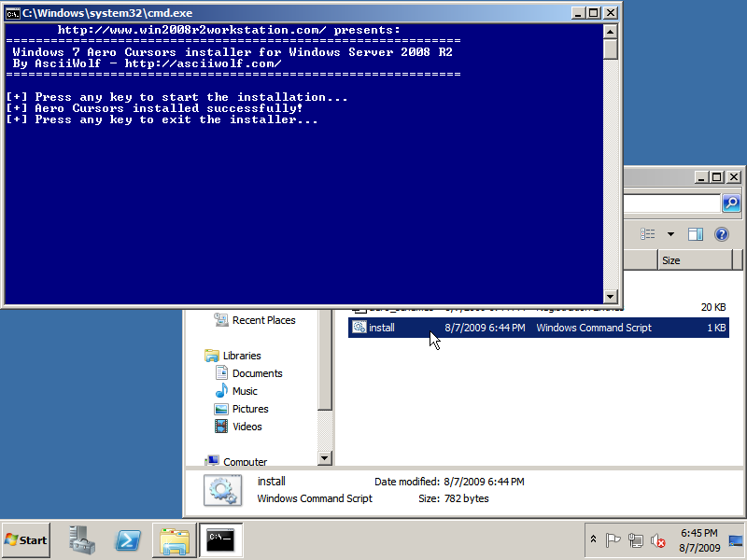
Task: Click the Documents library icon
Action: tap(221, 372)
